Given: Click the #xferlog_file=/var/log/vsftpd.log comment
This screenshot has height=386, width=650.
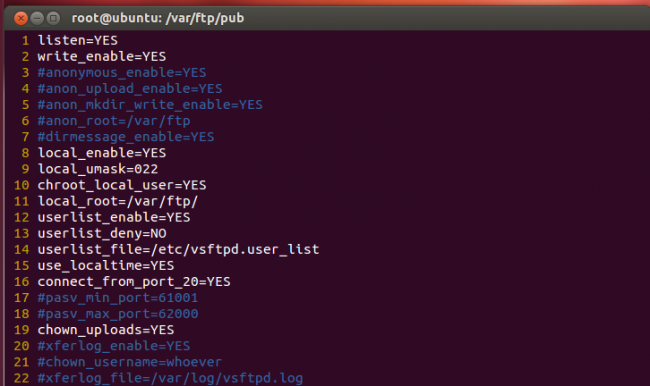Looking at the screenshot, I should pyautogui.click(x=170, y=379).
